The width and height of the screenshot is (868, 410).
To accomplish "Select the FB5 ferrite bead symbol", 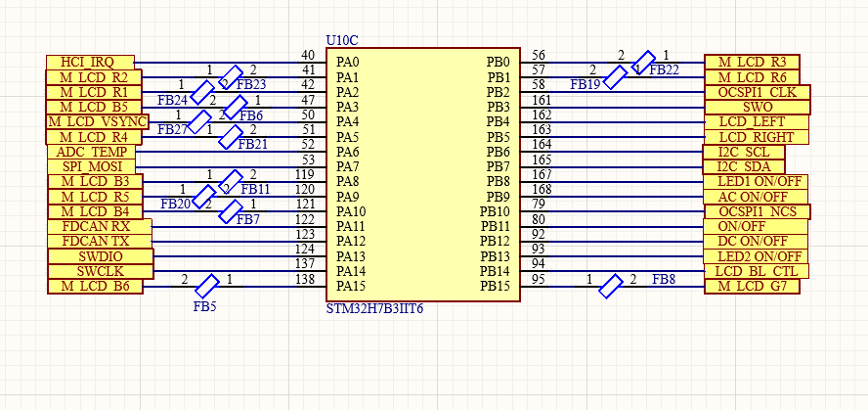I will (207, 286).
